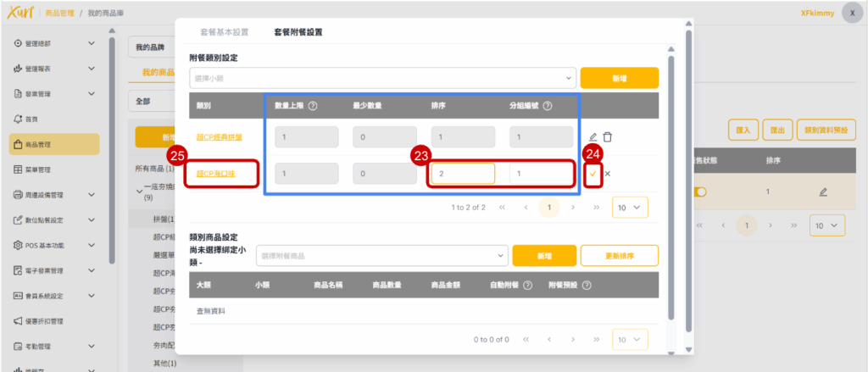The width and height of the screenshot is (868, 372).
Task: Click help icon beside 附餐預設 column
Action: 587,286
